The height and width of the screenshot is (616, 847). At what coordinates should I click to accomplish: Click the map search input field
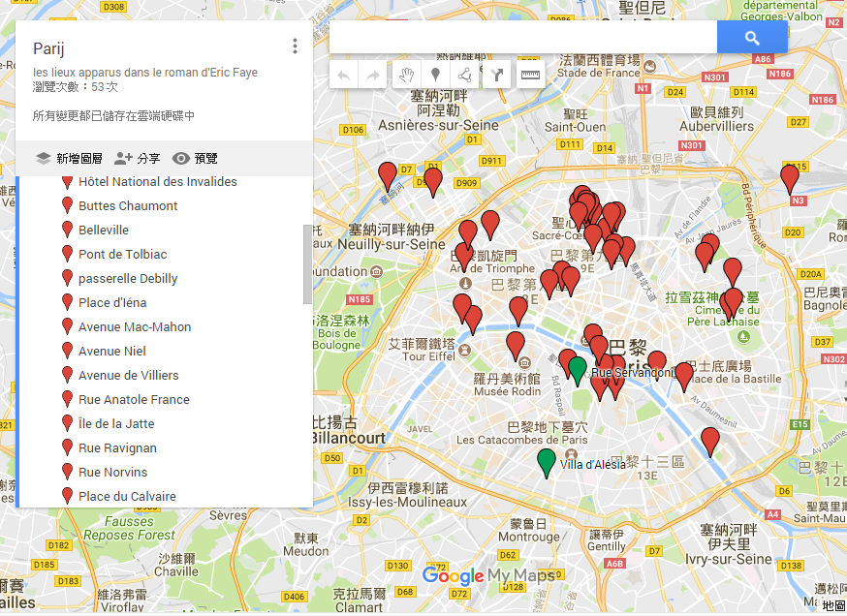pos(523,38)
